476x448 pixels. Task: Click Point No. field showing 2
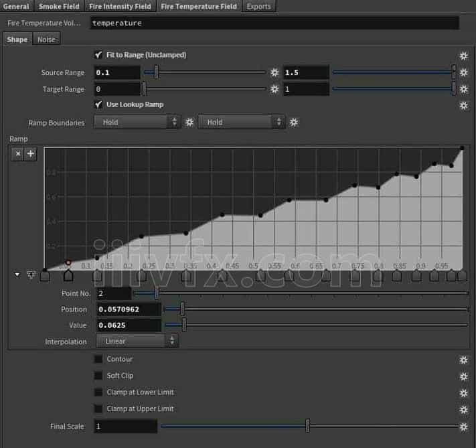(x=114, y=293)
